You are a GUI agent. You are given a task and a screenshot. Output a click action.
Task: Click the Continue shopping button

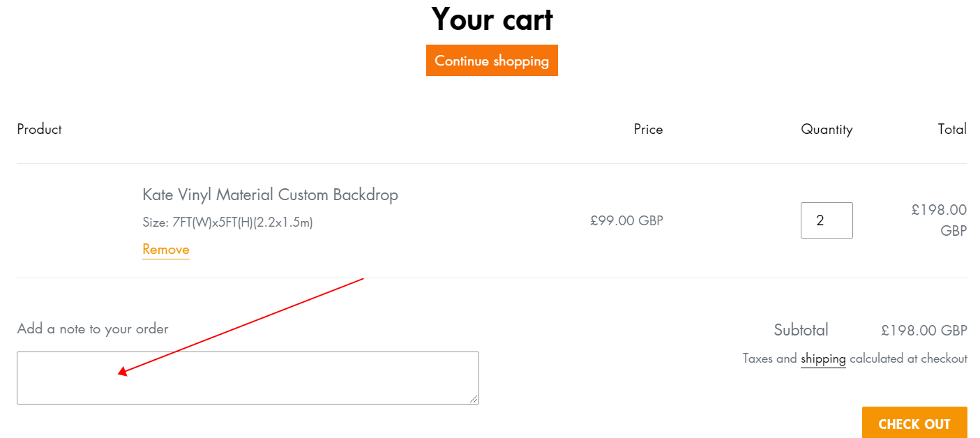pyautogui.click(x=492, y=61)
